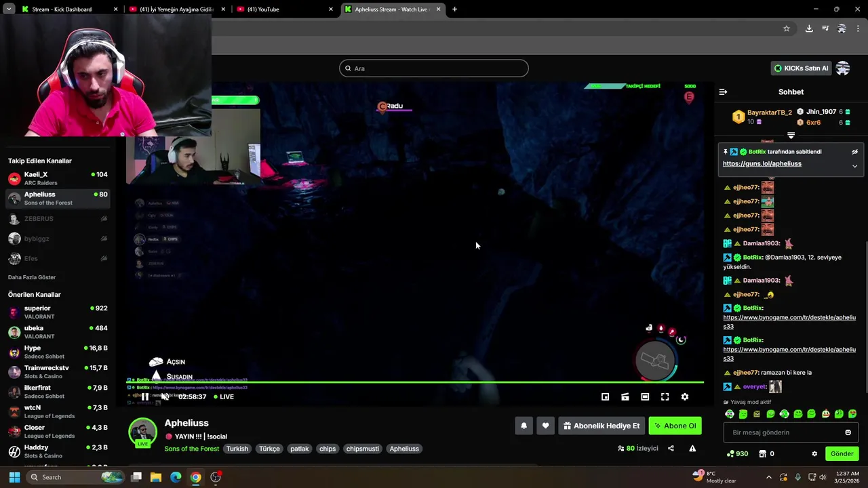Click the chips tag
This screenshot has width=868, height=488.
point(328,449)
